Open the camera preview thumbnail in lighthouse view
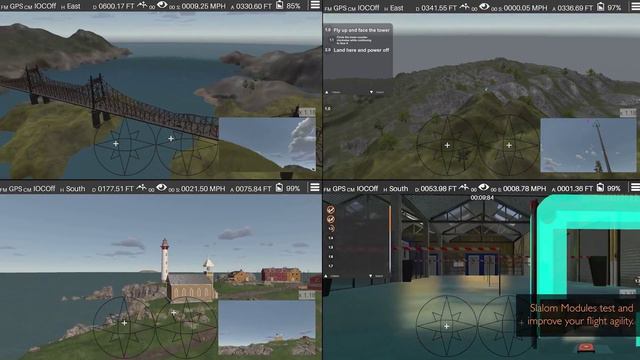The width and height of the screenshot is (640, 360). coord(267,327)
